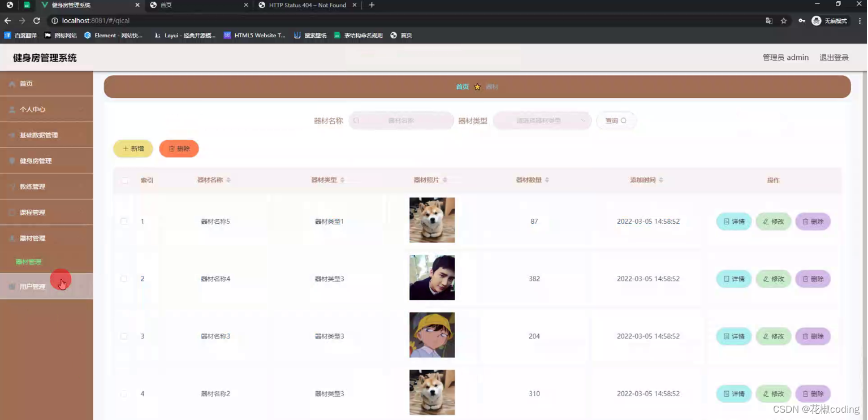Toggle the select-all checkbox in table header

[x=125, y=180]
